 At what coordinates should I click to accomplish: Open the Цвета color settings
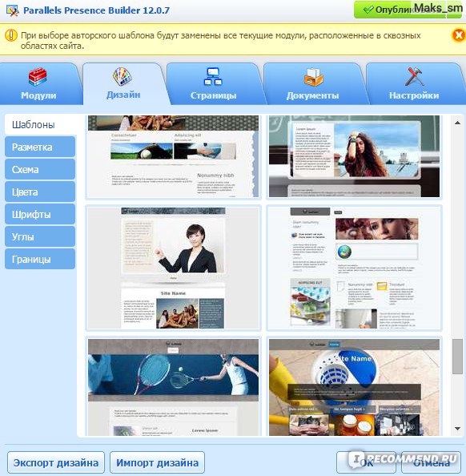[40, 192]
